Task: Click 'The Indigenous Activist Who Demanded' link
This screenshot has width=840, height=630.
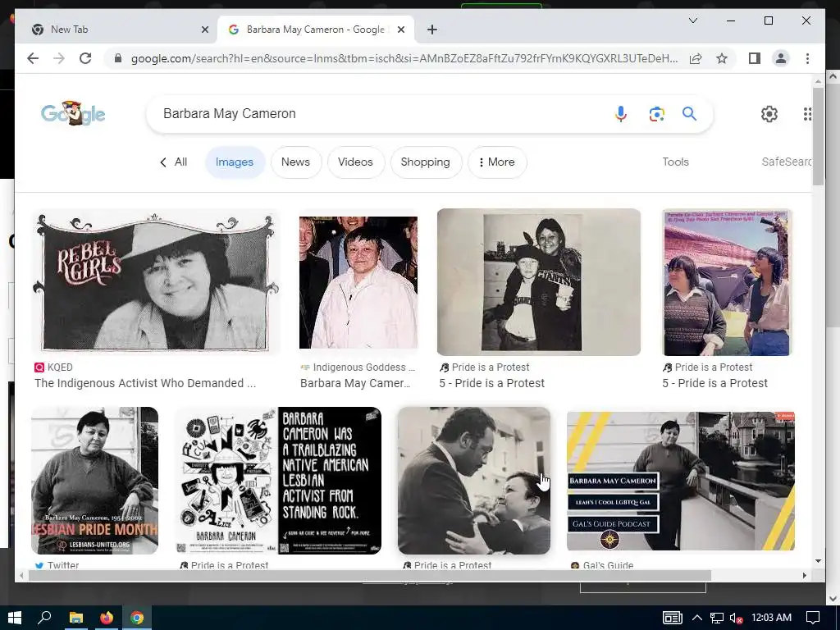Action: point(145,383)
